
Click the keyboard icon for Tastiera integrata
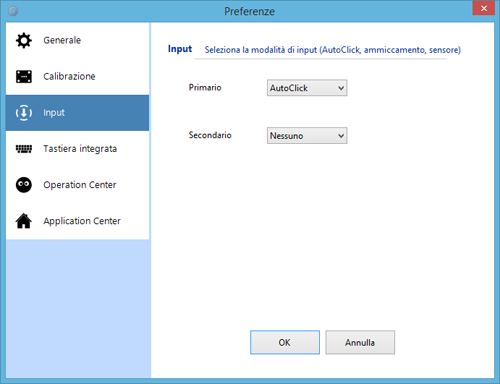tap(24, 149)
